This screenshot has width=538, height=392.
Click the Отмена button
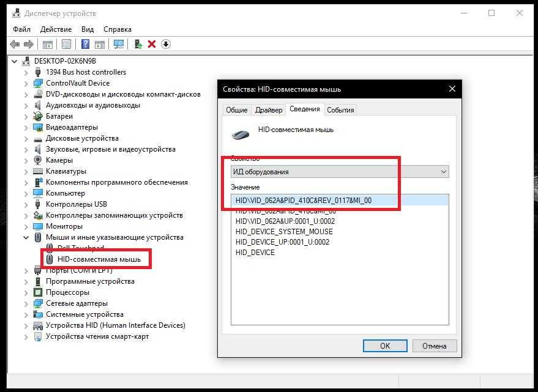pyautogui.click(x=435, y=346)
